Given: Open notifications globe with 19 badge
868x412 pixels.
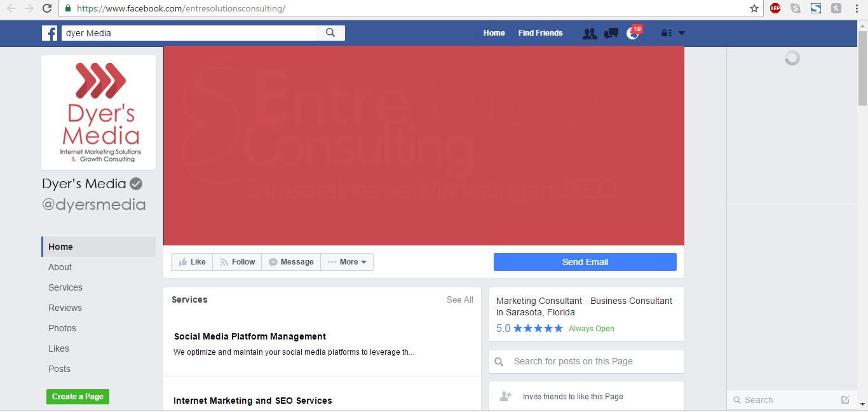Looking at the screenshot, I should click(x=632, y=34).
